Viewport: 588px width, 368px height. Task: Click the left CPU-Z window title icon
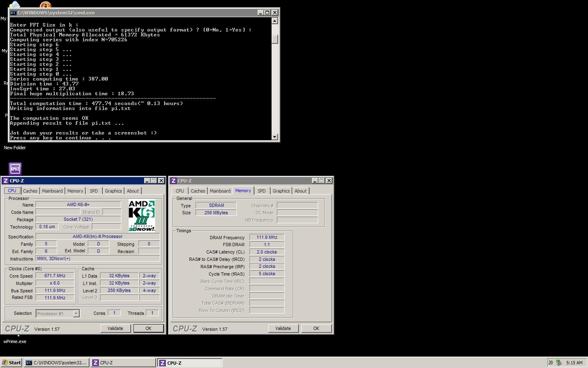[x=6, y=181]
